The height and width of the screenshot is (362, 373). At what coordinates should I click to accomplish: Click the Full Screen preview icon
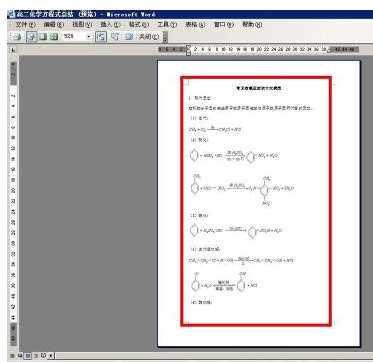[129, 37]
